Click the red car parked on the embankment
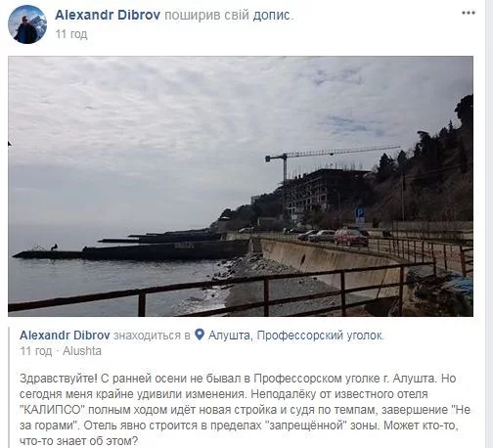This screenshot has height=448, width=493. (351, 237)
